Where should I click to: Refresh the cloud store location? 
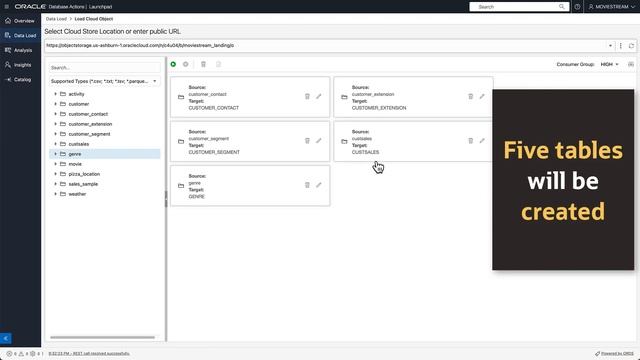(x=631, y=46)
